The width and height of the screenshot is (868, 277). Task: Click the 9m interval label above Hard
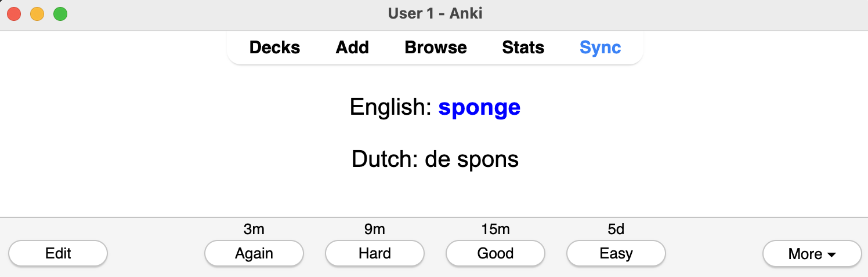pos(375,229)
